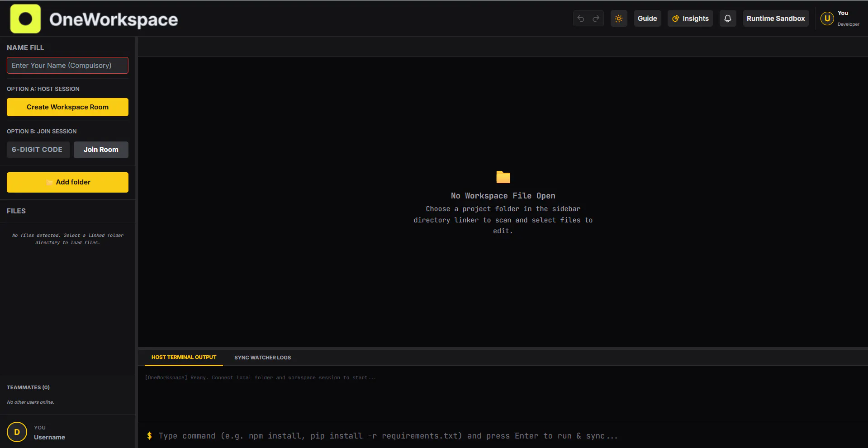Click the OneWorkspace yellow logo icon
The height and width of the screenshot is (448, 868).
[x=25, y=19]
